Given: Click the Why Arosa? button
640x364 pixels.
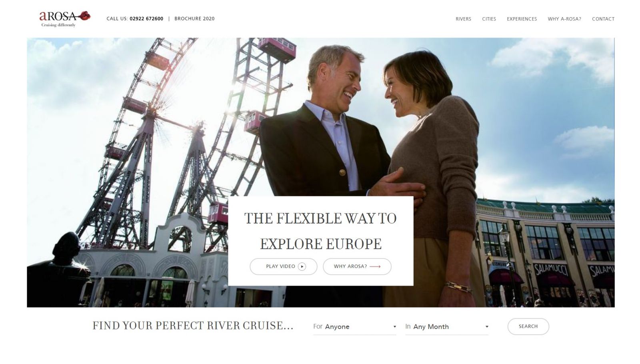Looking at the screenshot, I should tap(357, 266).
